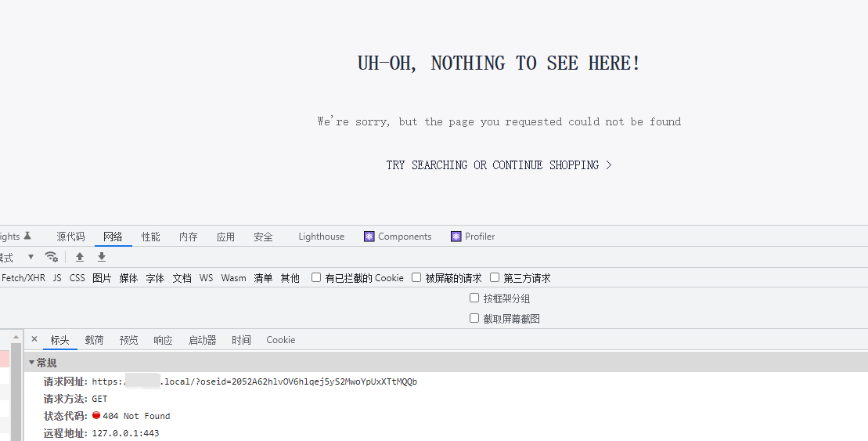Open network conditions wifi-gear icon
Screen dimensions: 868x441
52,256
